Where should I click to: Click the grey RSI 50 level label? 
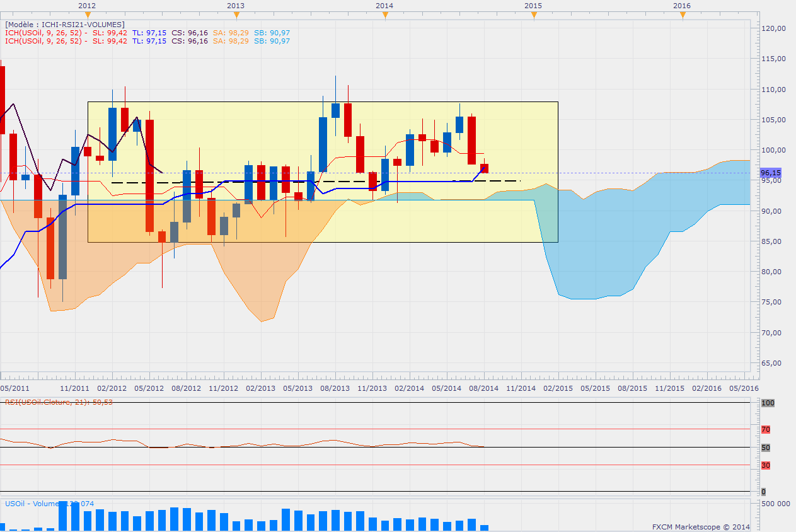tap(766, 448)
